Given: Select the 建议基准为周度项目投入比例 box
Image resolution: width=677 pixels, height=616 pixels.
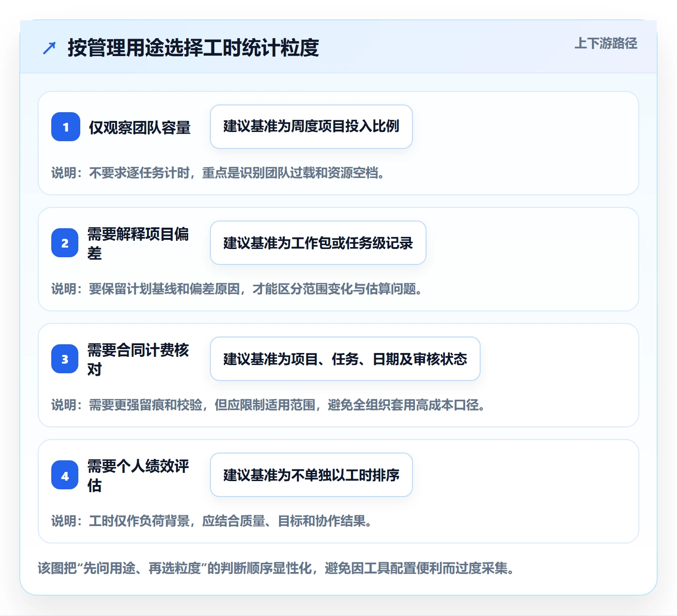Looking at the screenshot, I should [x=311, y=127].
